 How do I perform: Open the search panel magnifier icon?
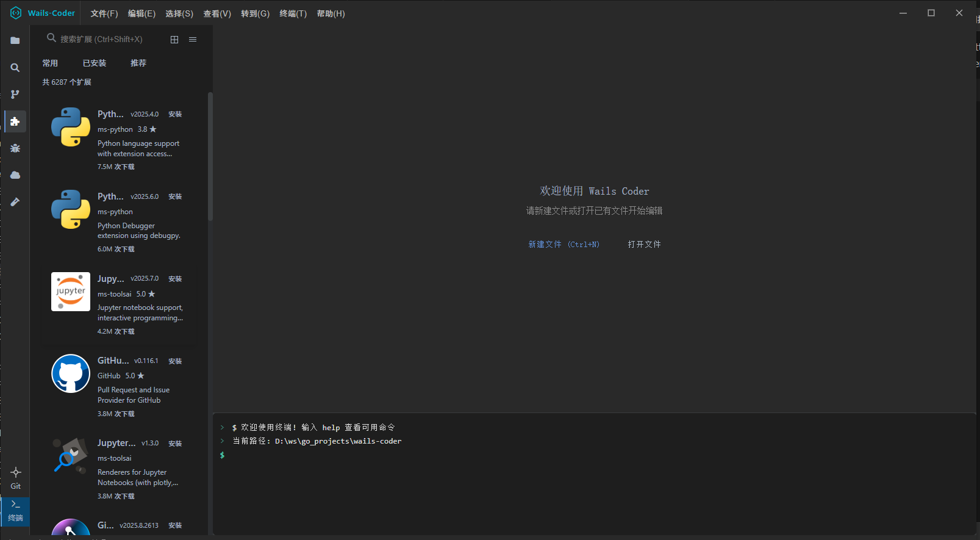point(15,68)
